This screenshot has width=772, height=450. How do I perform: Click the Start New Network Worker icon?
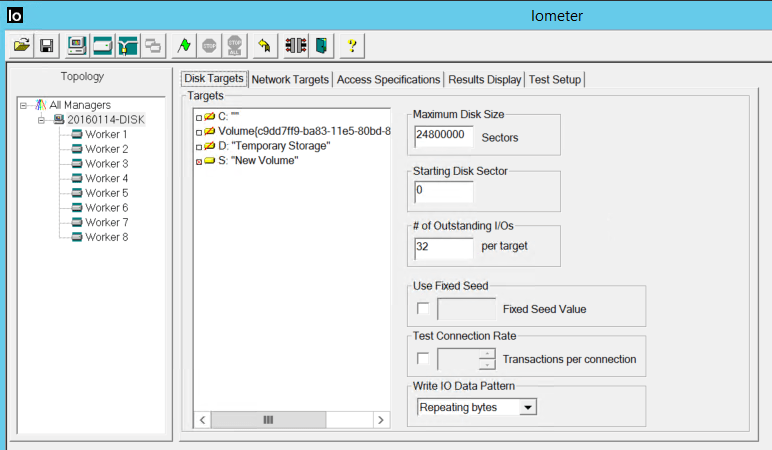[127, 45]
